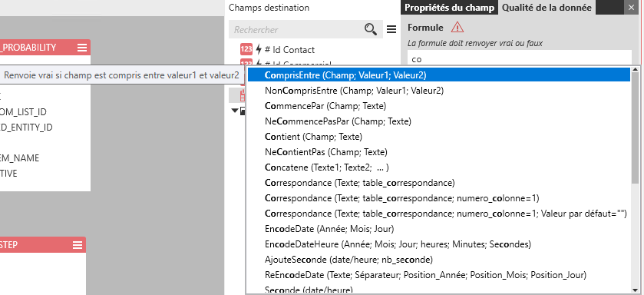Open the _PROBABILITY table menu icon
Screen dimensions: 644x295
(x=82, y=48)
